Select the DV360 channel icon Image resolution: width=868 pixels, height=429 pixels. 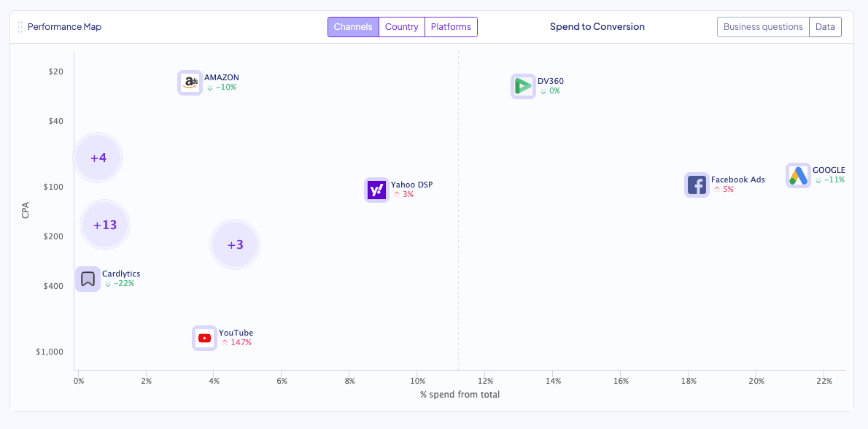pos(523,86)
